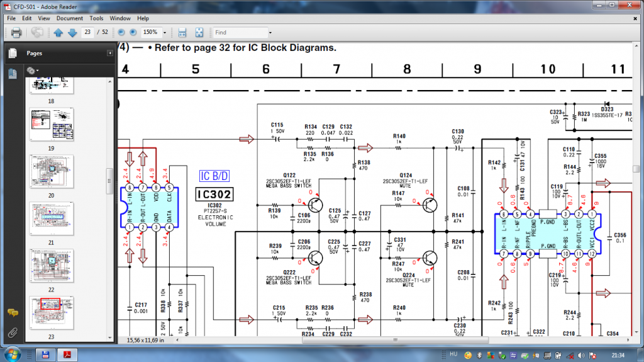Go to previous page with up arrow
The width and height of the screenshot is (644, 362).
[x=58, y=33]
